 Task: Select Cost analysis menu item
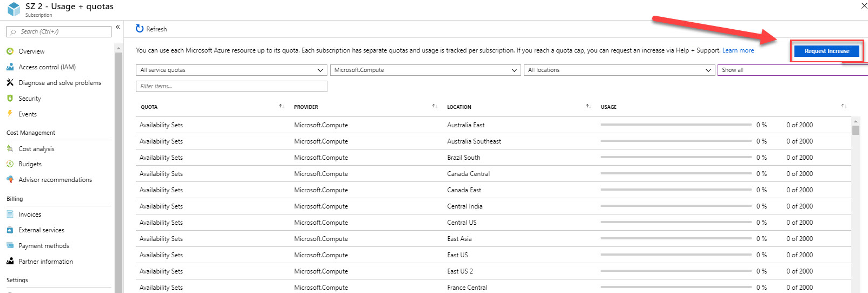36,149
